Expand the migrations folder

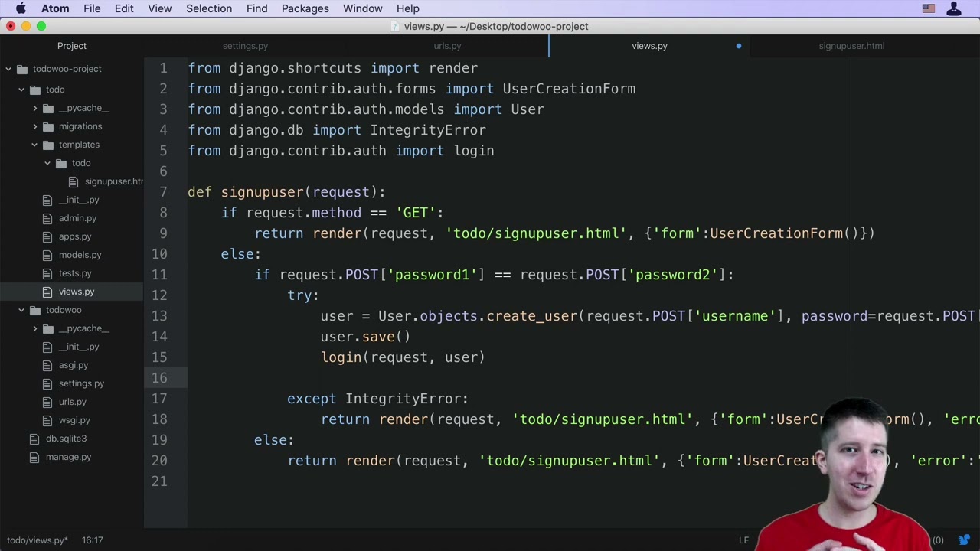pos(34,126)
